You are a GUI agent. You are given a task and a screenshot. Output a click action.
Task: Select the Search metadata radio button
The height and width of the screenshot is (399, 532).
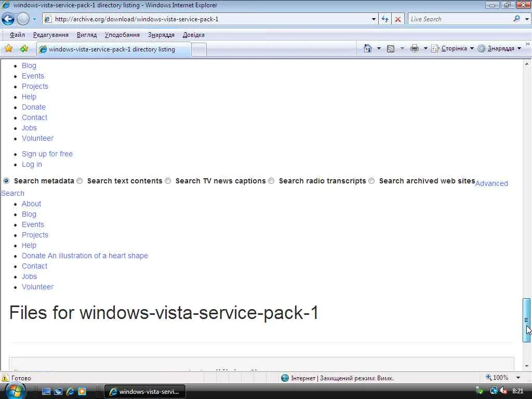click(6, 181)
